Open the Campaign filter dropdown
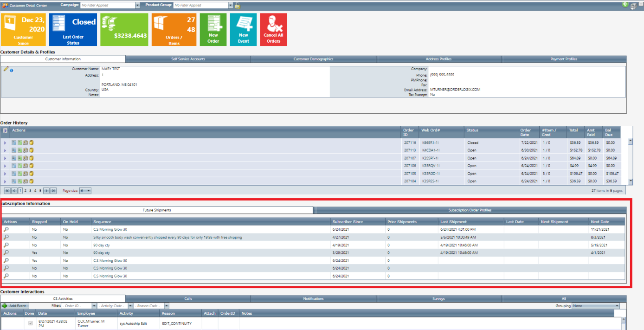Viewport: 644px width, 330px height. [137, 6]
